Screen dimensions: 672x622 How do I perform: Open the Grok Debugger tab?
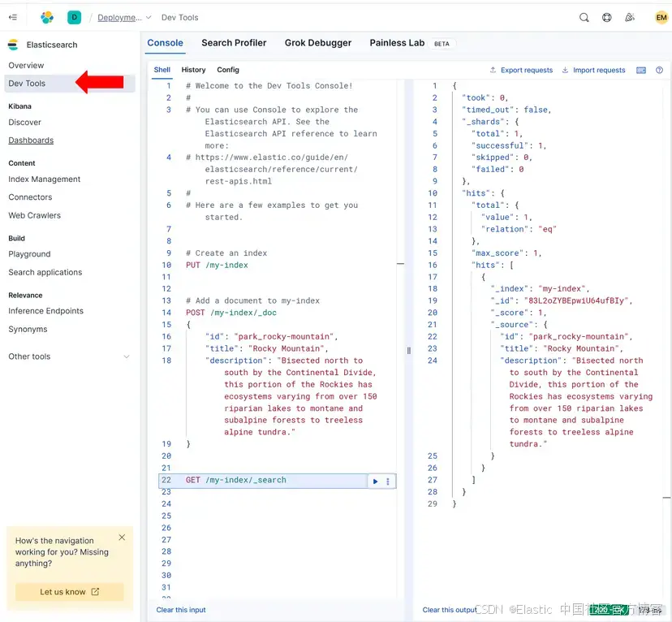(318, 43)
